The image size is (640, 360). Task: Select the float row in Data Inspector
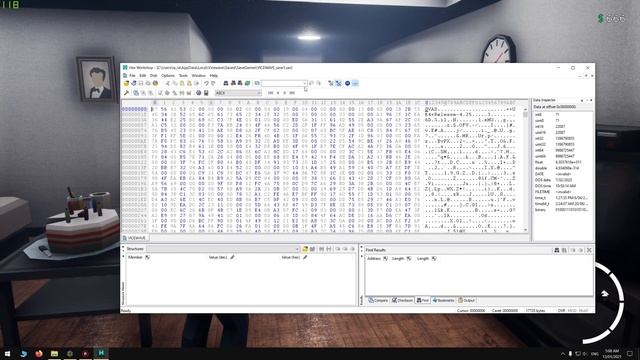(x=562, y=162)
